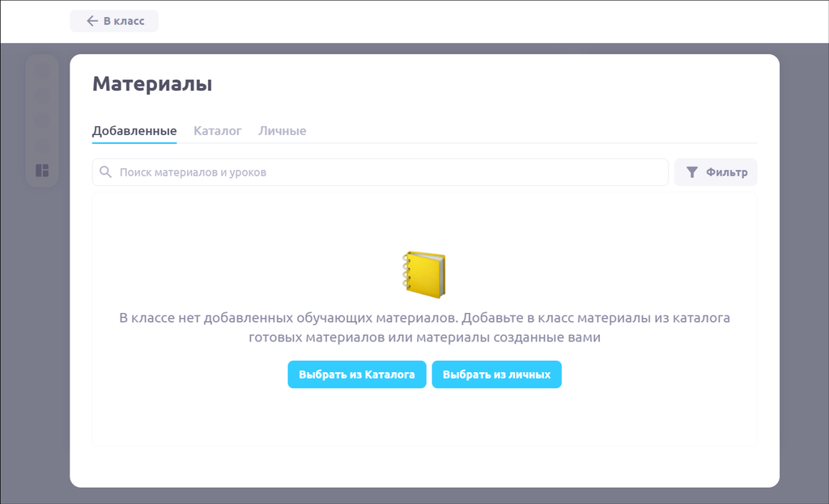Expand the Фильтр options

click(716, 172)
